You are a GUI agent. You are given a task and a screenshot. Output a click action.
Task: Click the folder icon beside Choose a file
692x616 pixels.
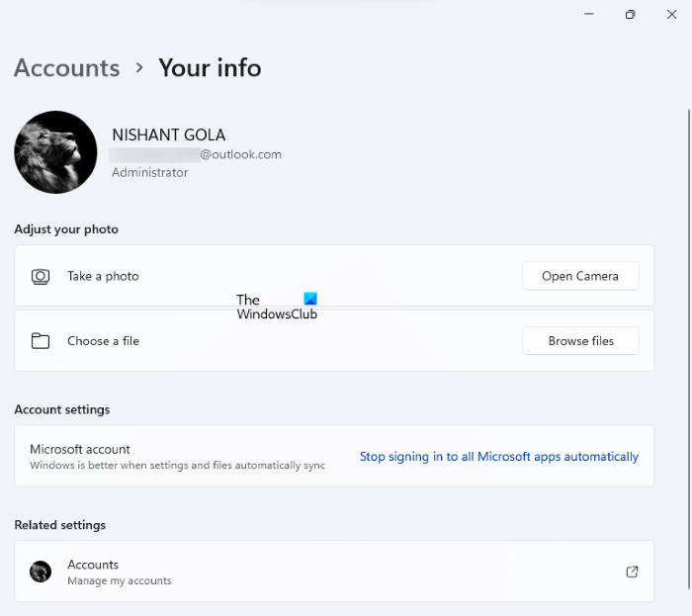[41, 341]
